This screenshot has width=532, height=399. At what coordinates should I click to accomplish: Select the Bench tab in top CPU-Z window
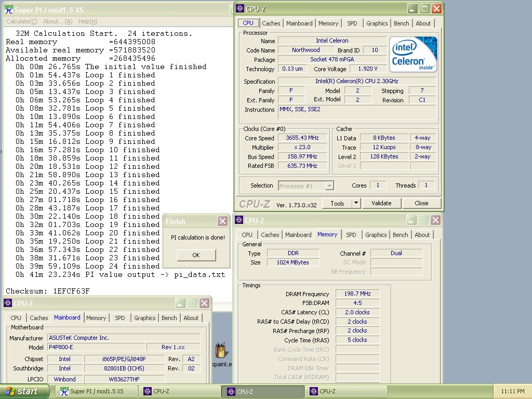(x=402, y=23)
